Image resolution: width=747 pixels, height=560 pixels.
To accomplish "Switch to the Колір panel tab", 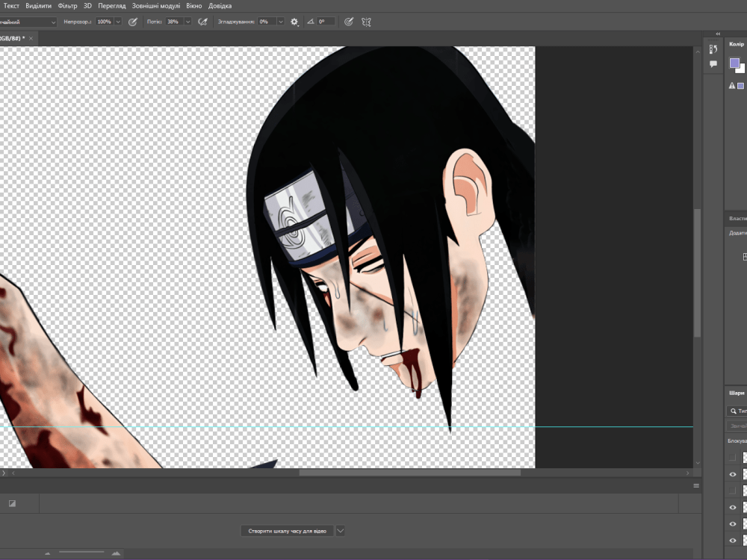I will pyautogui.click(x=736, y=44).
